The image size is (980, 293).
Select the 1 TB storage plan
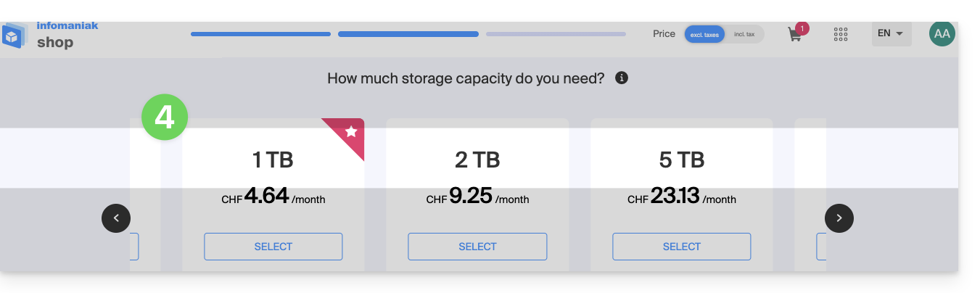[x=273, y=247]
